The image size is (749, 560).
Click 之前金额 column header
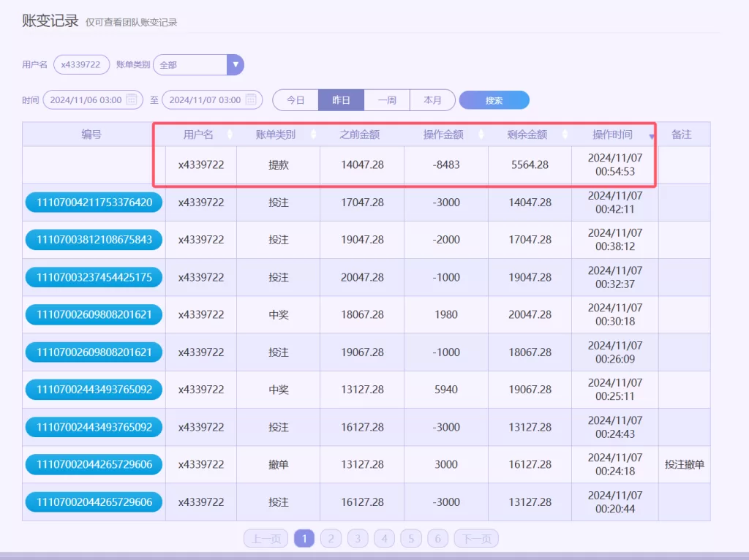tap(360, 135)
